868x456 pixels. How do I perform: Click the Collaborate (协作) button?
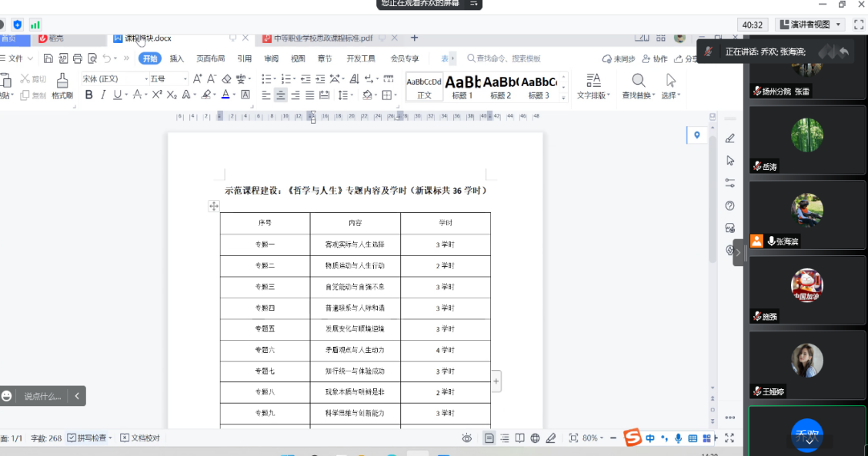pyautogui.click(x=654, y=58)
